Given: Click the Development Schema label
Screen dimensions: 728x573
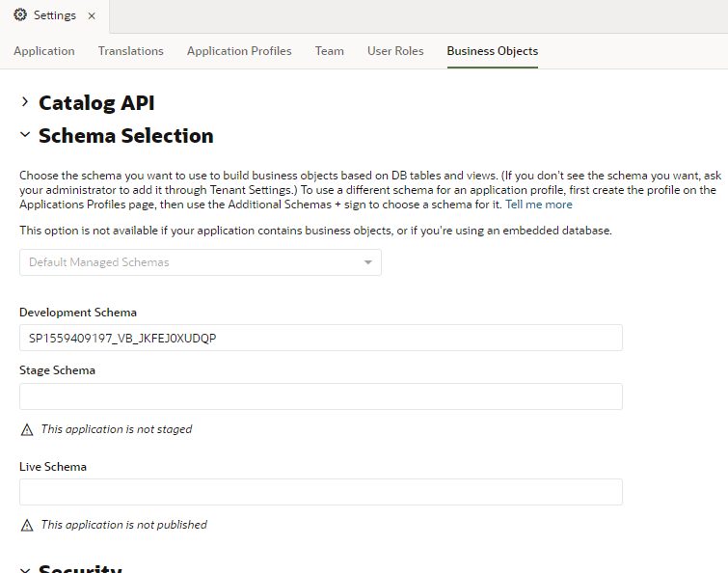Looking at the screenshot, I should coord(78,313).
